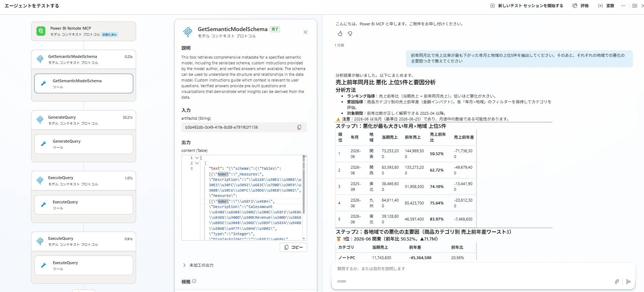Click the 85,423,700 previous-year sales cell
The height and width of the screenshot is (292, 644).
414,203
